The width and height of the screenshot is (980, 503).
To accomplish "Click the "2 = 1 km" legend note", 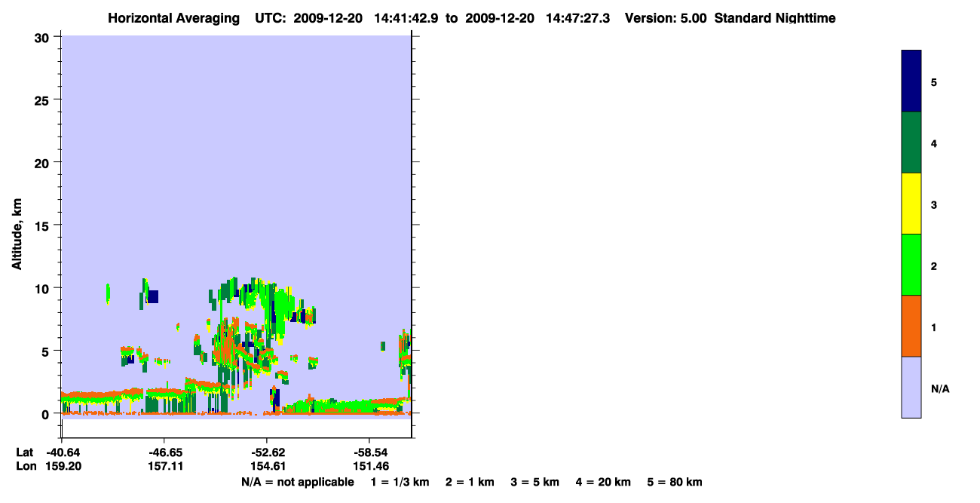I will pos(470,482).
